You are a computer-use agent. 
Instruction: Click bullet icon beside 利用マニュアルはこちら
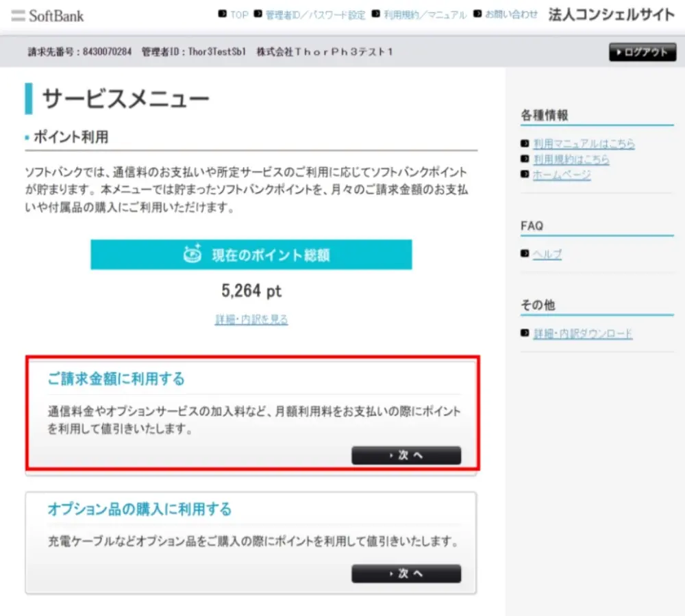525,143
